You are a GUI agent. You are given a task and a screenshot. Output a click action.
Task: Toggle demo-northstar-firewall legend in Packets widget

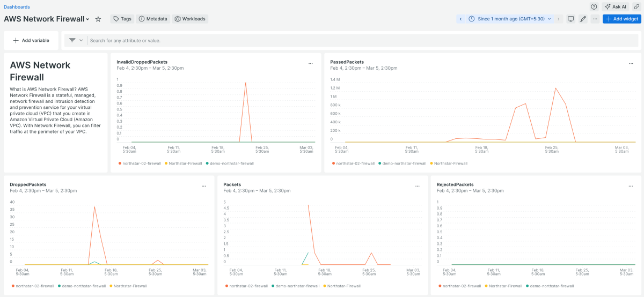click(x=295, y=286)
